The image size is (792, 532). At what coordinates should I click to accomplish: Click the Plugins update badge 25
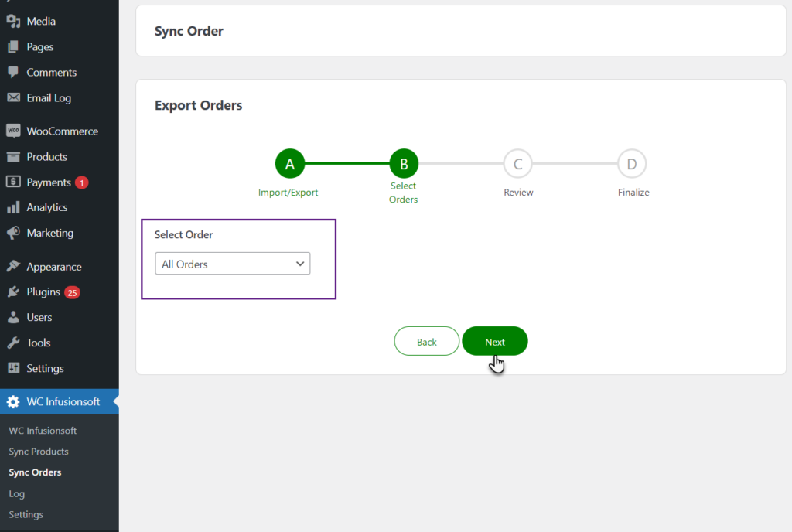tap(72, 292)
